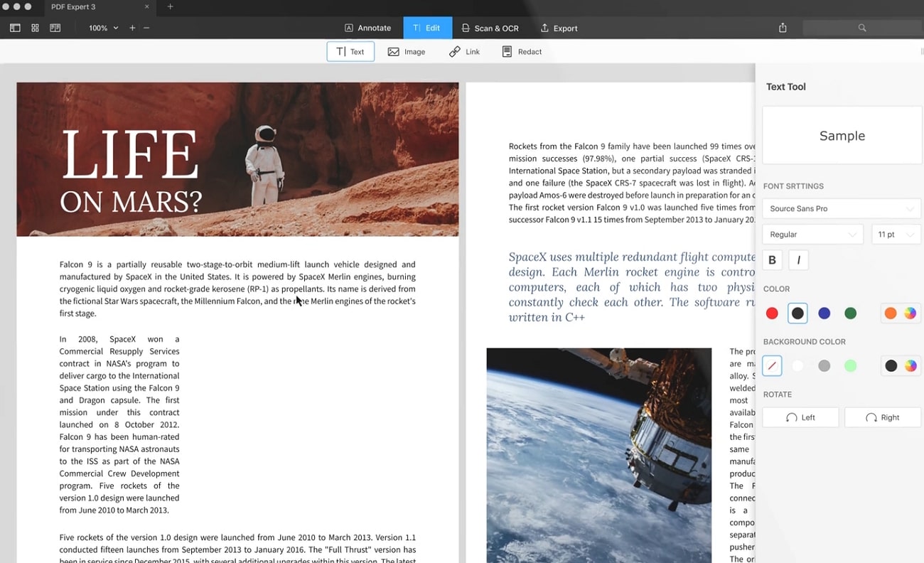Rotate the text box Right
Screen dimensions: 924x563
coord(883,417)
